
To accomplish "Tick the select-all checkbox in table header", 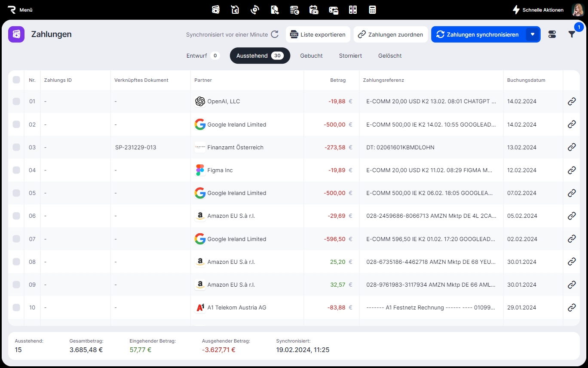I will pyautogui.click(x=16, y=80).
